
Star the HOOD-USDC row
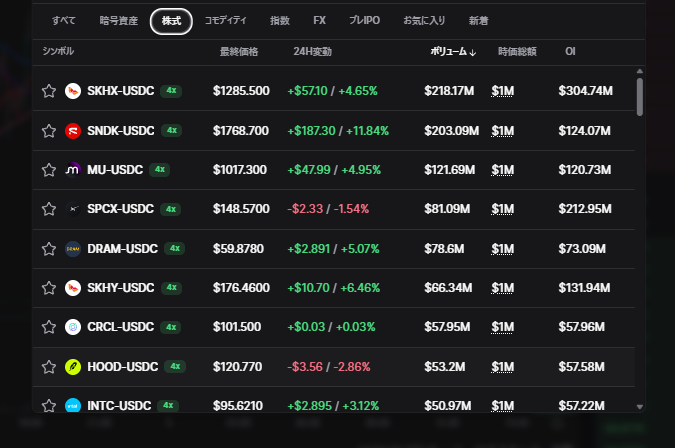(x=49, y=367)
